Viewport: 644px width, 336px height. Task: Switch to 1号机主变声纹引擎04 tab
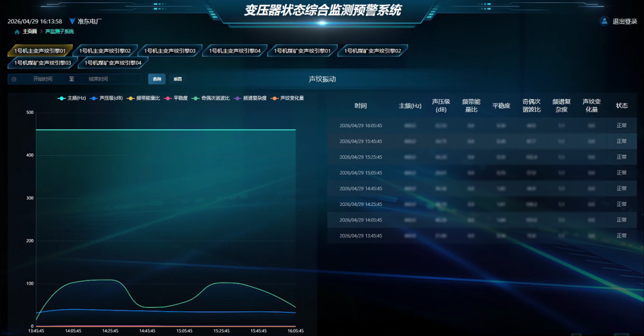(x=235, y=51)
